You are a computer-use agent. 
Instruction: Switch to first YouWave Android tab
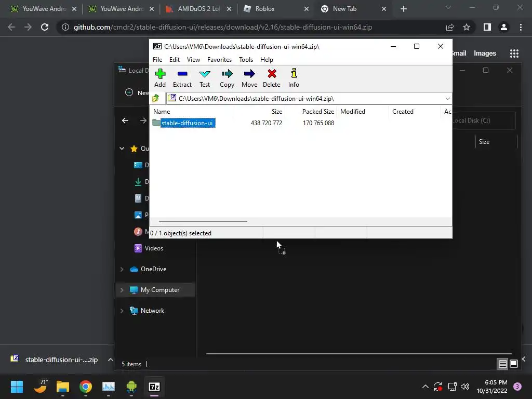tap(44, 9)
